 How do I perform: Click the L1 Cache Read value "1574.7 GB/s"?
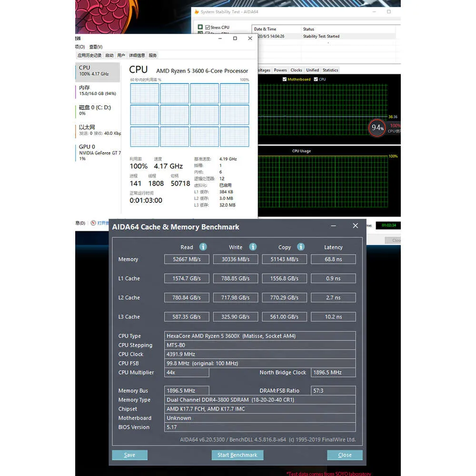[x=187, y=278]
